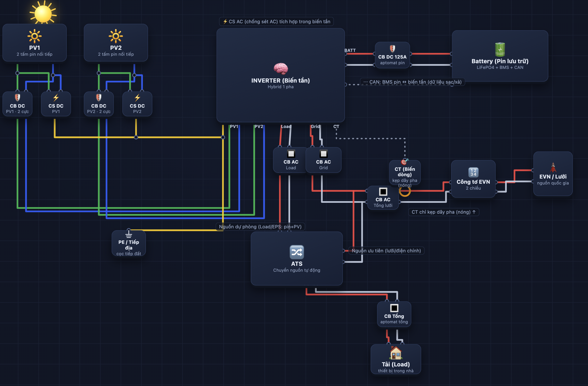Click the shield icon on CB DC 125A
The height and width of the screenshot is (386, 588).
(x=392, y=49)
